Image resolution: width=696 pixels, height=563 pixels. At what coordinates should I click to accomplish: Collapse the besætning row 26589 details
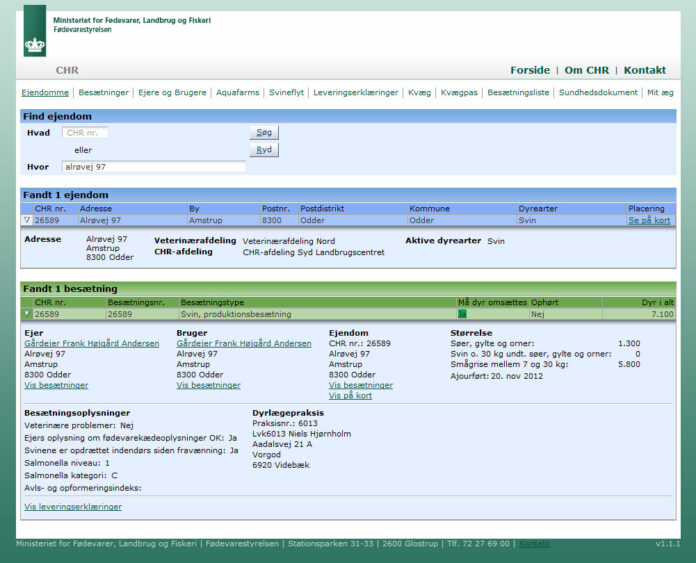pyautogui.click(x=27, y=314)
